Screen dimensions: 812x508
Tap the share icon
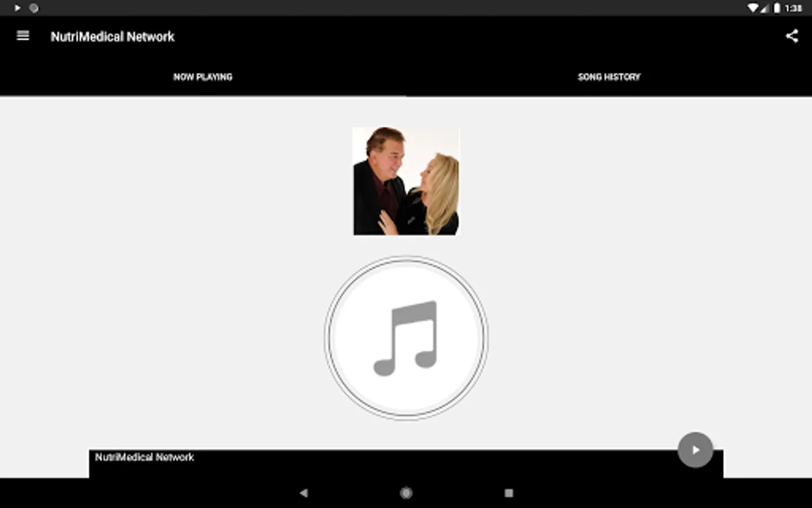792,36
